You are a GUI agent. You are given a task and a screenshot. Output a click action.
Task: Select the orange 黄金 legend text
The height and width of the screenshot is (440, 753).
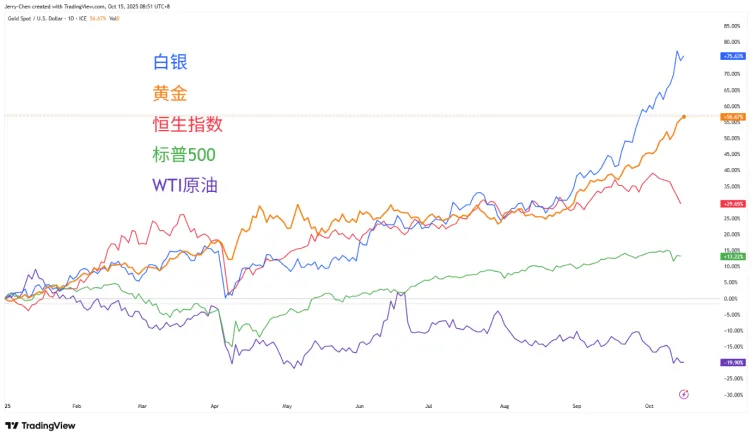170,93
